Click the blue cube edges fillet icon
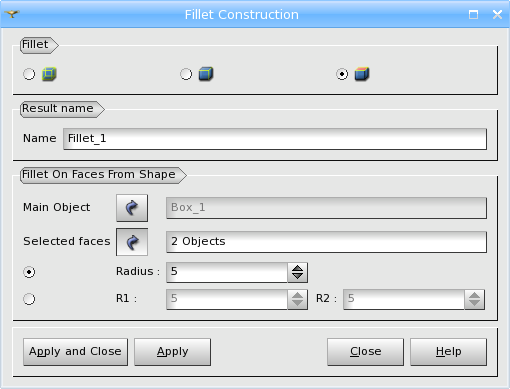Image resolution: width=510 pixels, height=389 pixels. (206, 74)
